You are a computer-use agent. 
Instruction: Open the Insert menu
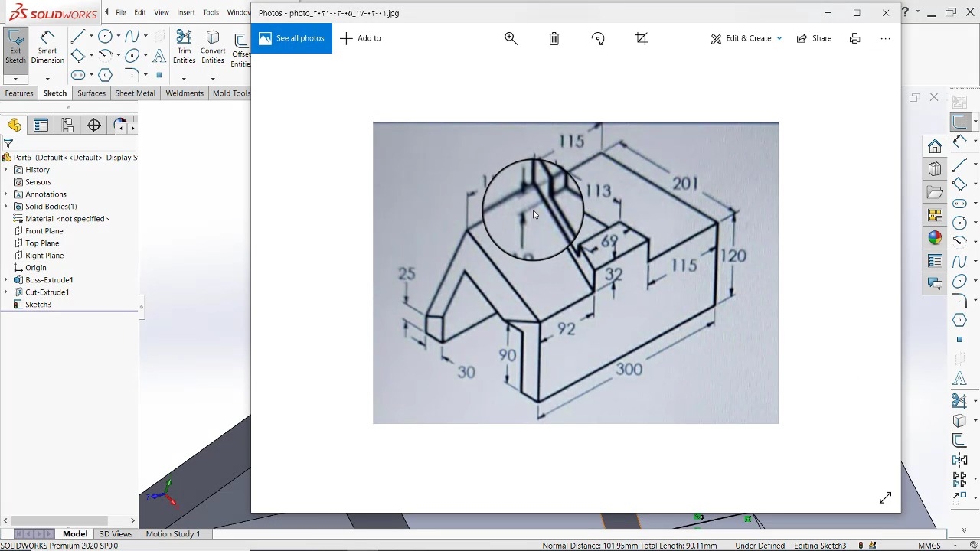(185, 12)
